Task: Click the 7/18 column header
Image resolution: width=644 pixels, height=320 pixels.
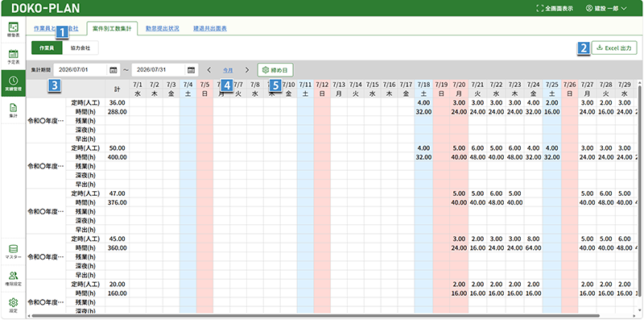Action: (423, 84)
